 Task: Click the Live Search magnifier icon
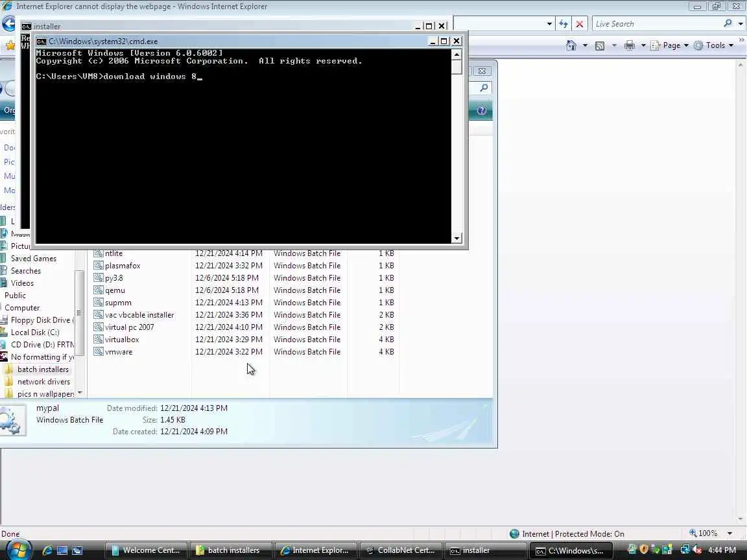coord(728,23)
